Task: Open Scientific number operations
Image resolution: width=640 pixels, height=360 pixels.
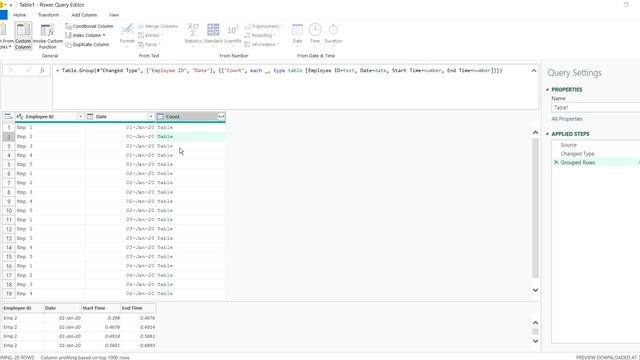Action: click(x=233, y=34)
